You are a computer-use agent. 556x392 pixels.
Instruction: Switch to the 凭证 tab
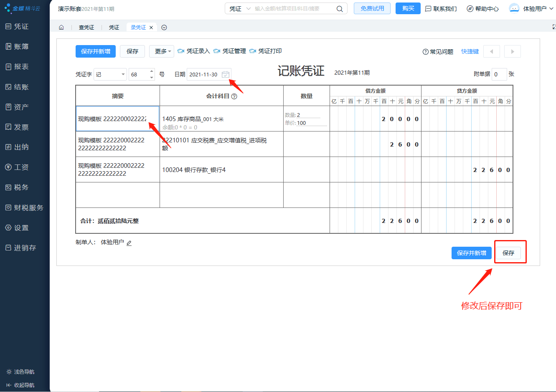(114, 28)
